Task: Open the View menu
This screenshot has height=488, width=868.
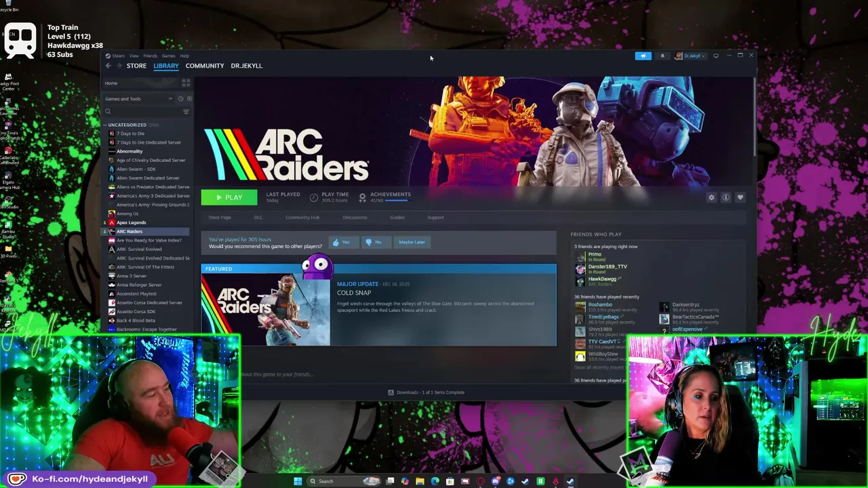Action: coord(134,56)
